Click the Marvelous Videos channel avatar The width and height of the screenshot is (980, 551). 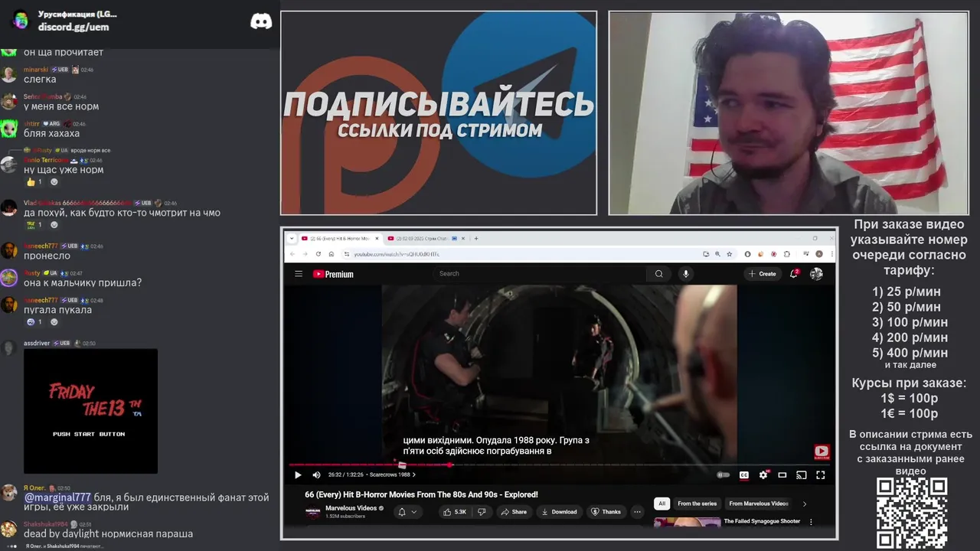click(x=313, y=512)
